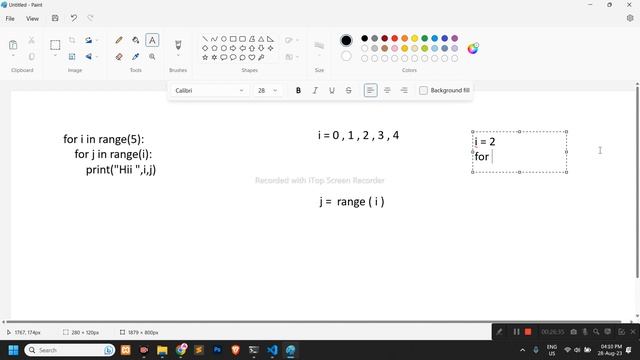Screen dimensions: 640x360
Task: Open Photoshop from taskbar
Action: [217, 350]
